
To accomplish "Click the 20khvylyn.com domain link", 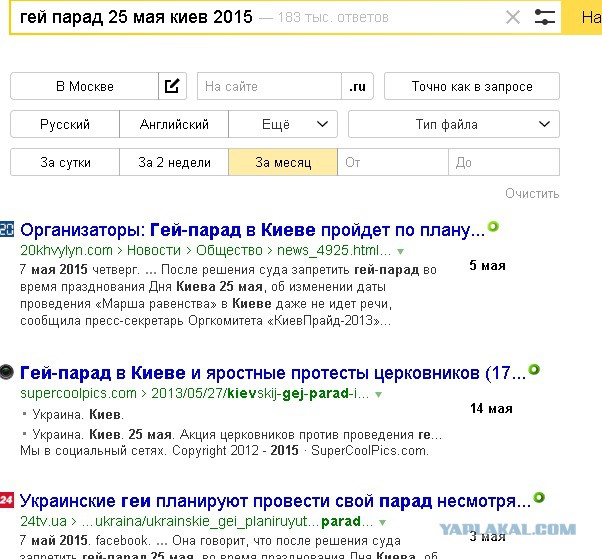I will [x=66, y=250].
